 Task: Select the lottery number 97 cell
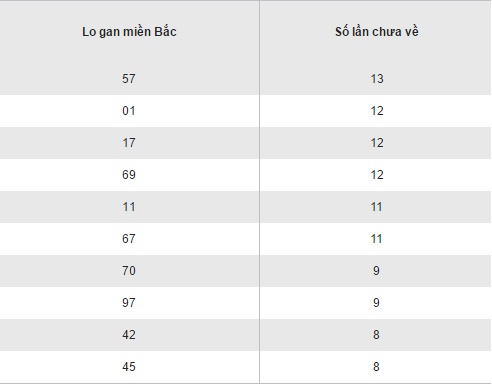coord(129,303)
